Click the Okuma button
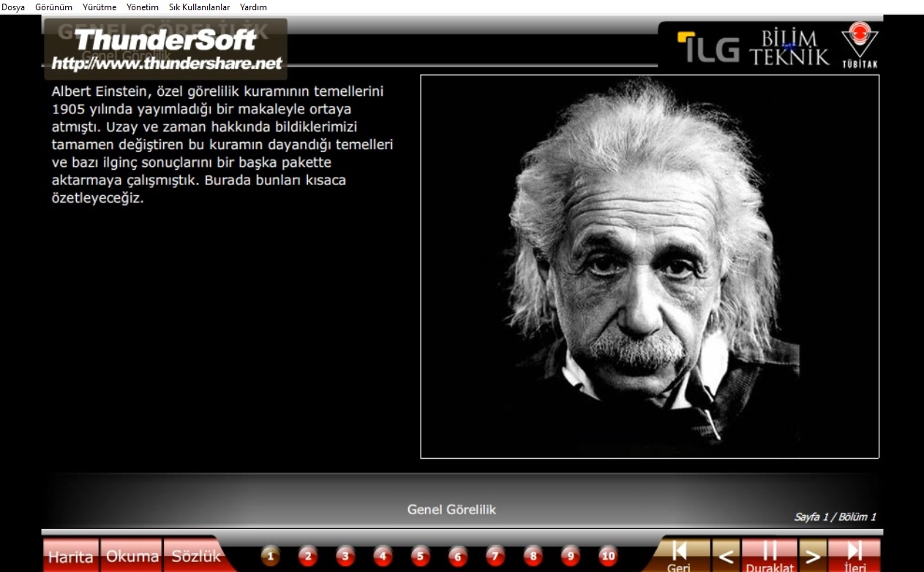 tap(132, 557)
